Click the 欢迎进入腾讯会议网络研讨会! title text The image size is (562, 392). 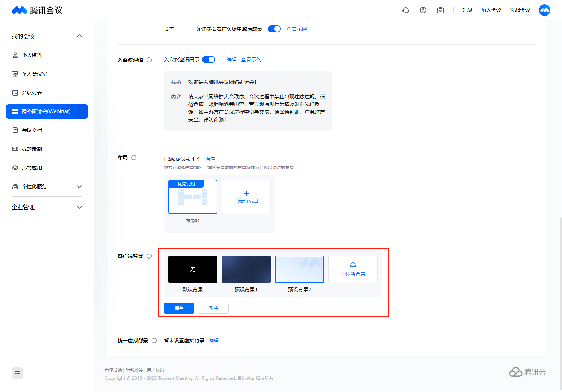pos(222,82)
